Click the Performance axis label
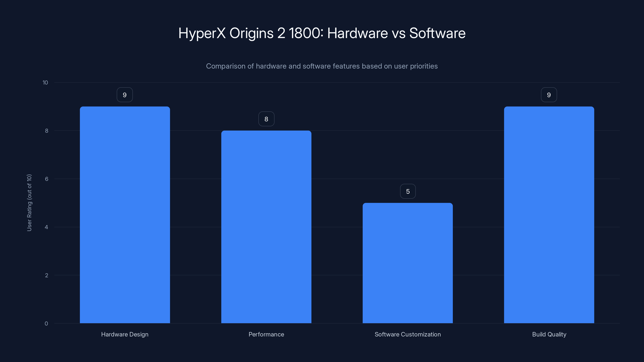 pos(266,334)
